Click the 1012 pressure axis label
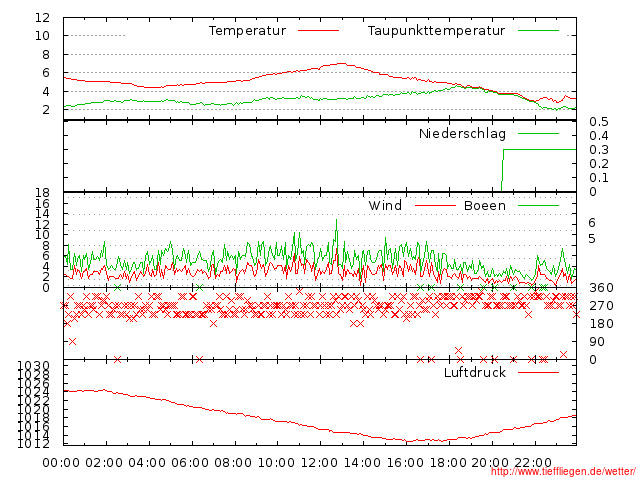This screenshot has height=480, width=640. pyautogui.click(x=33, y=444)
